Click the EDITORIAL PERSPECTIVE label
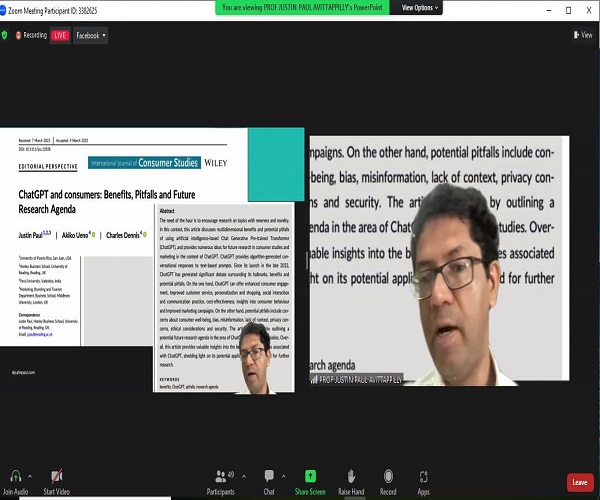 [48, 166]
